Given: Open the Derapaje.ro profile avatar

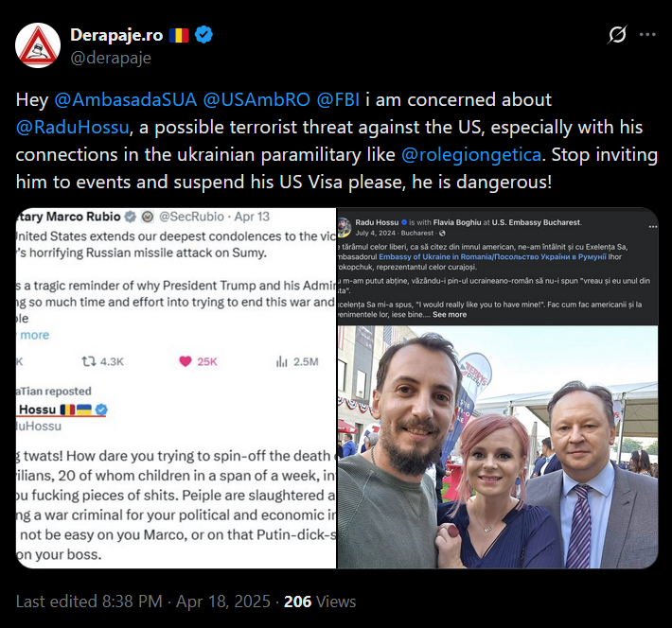Looking at the screenshot, I should pyautogui.click(x=38, y=45).
